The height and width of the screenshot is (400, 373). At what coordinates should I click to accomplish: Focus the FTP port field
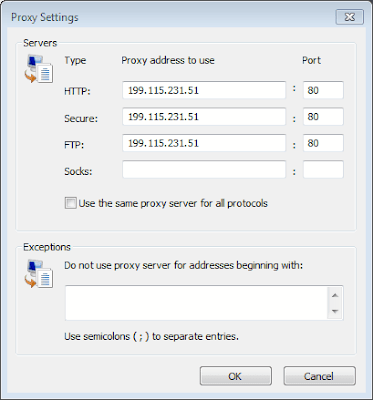click(323, 143)
